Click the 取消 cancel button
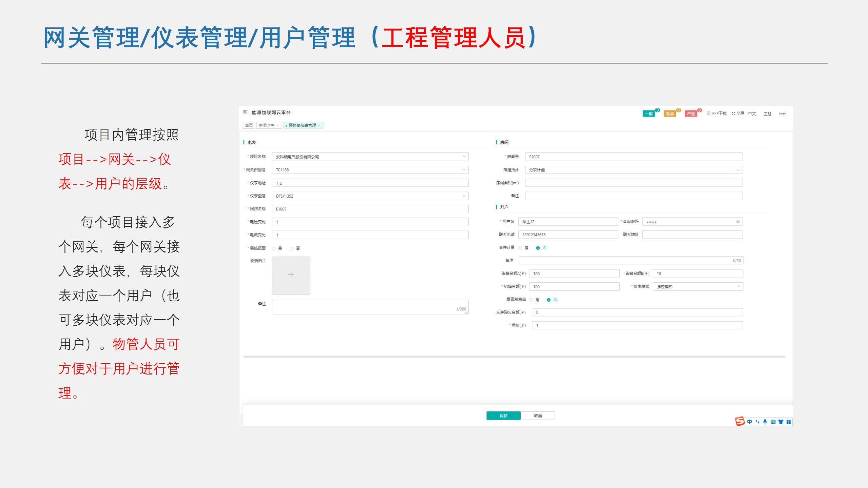 (x=538, y=415)
